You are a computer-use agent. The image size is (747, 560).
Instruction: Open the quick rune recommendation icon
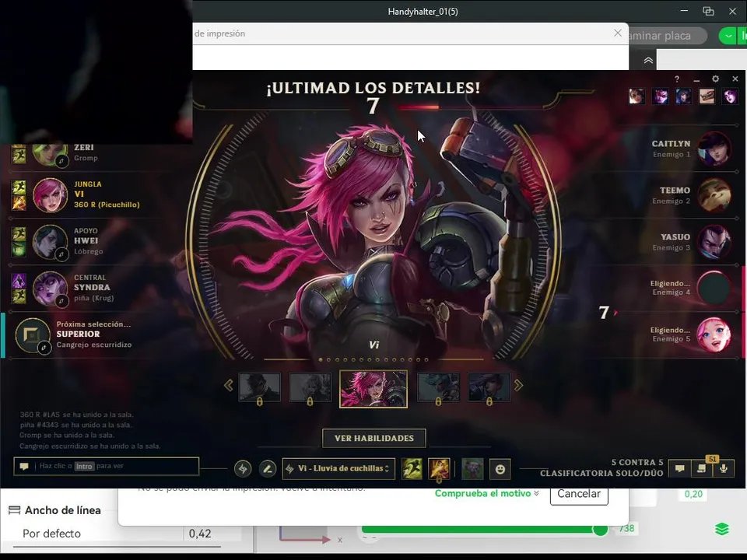click(243, 469)
